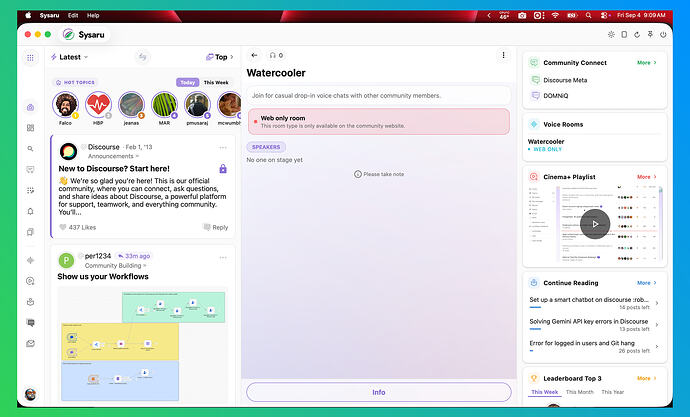Click the SPEAKERS label

click(x=266, y=147)
